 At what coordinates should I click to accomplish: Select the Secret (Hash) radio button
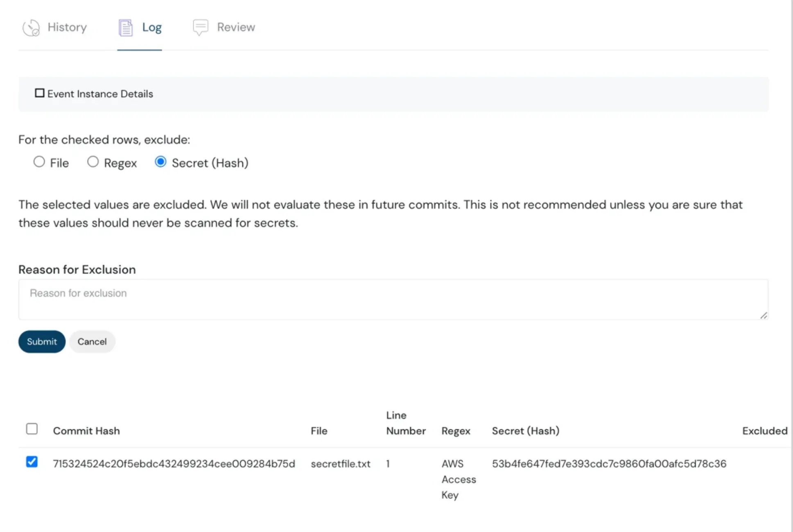tap(160, 162)
